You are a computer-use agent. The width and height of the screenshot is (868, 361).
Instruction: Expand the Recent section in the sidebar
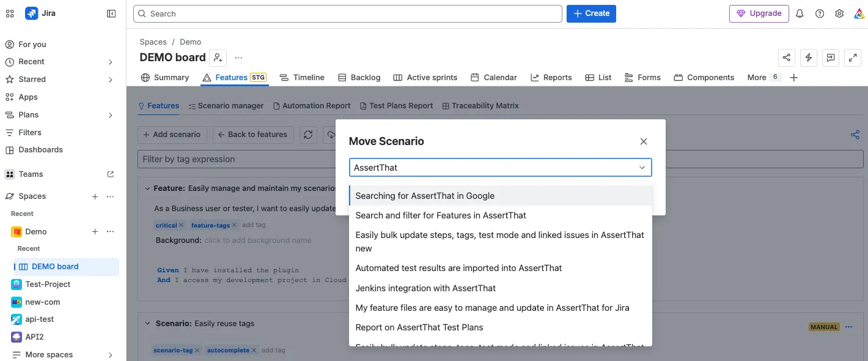[111, 62]
